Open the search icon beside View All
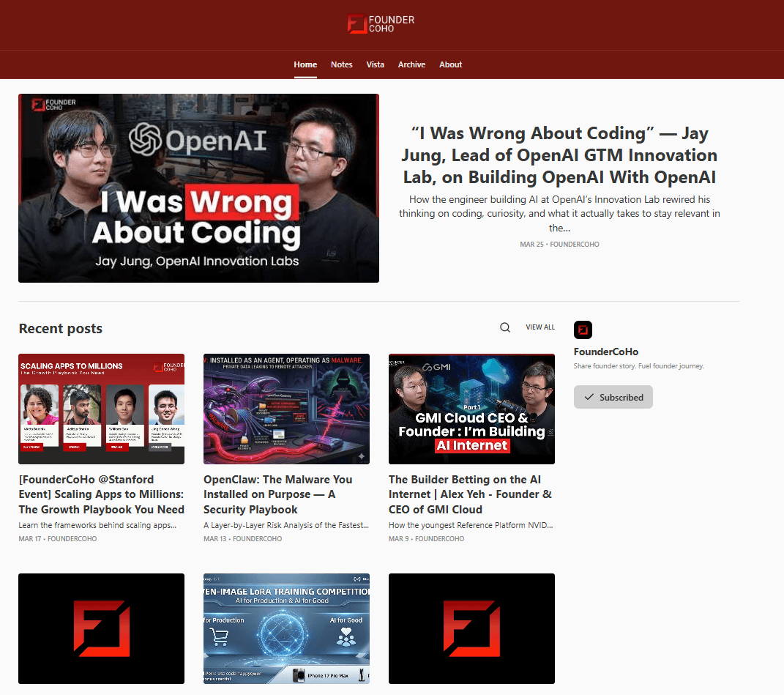 click(x=505, y=327)
